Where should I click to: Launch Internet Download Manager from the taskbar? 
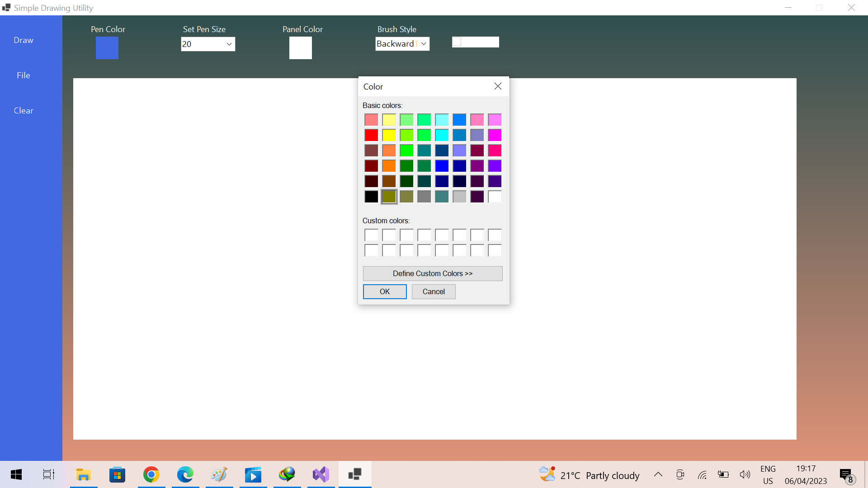(287, 474)
